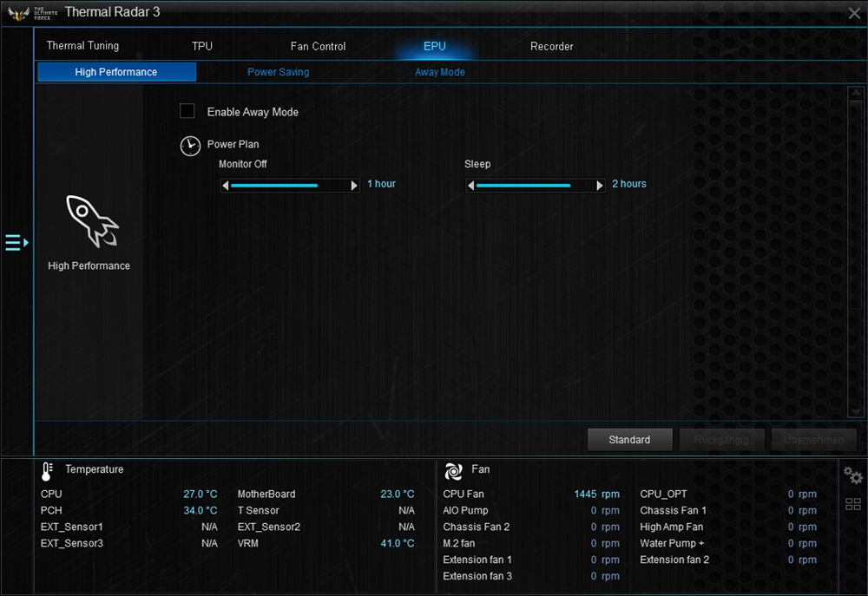Increase Monitor Off time with right arrow
The height and width of the screenshot is (596, 868).
[354, 186]
